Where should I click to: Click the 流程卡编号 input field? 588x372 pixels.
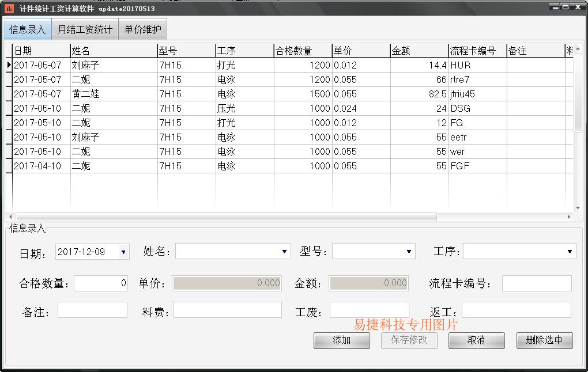(537, 283)
